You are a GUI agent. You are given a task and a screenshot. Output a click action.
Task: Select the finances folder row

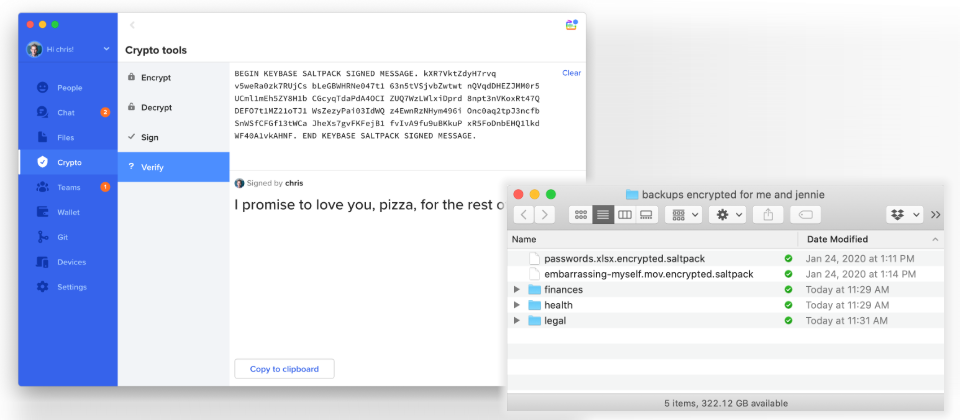tap(726, 290)
